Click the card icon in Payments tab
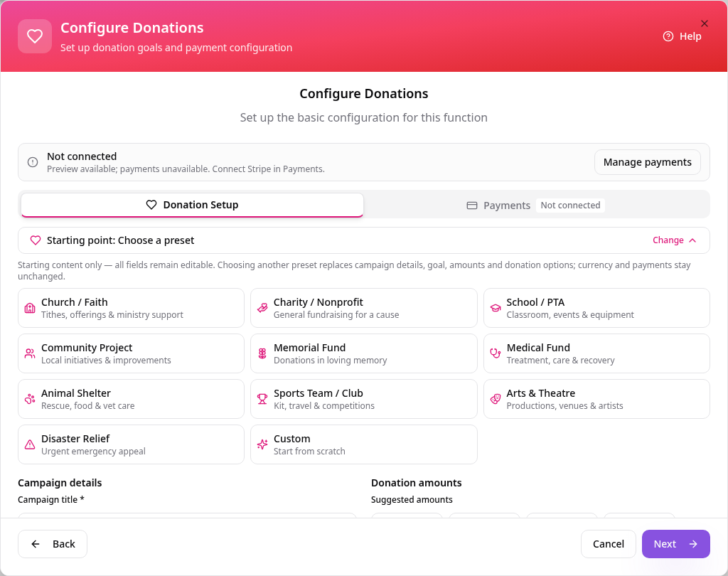 point(472,206)
